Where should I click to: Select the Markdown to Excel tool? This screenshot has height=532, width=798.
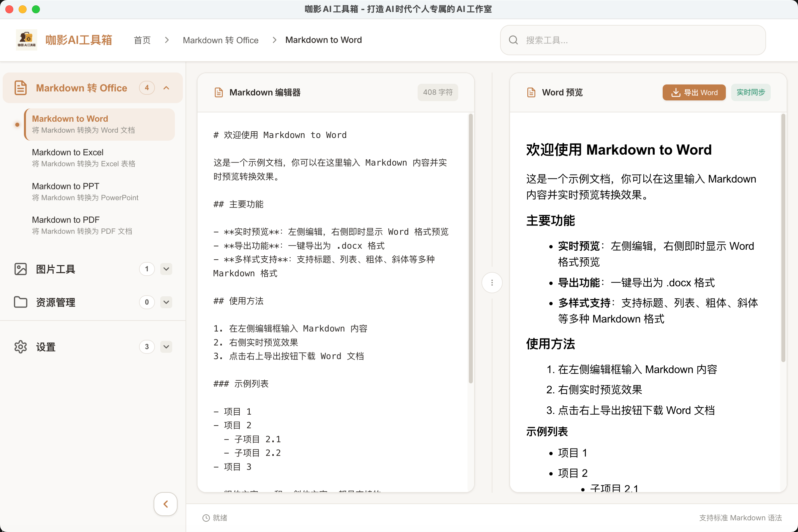[67, 152]
